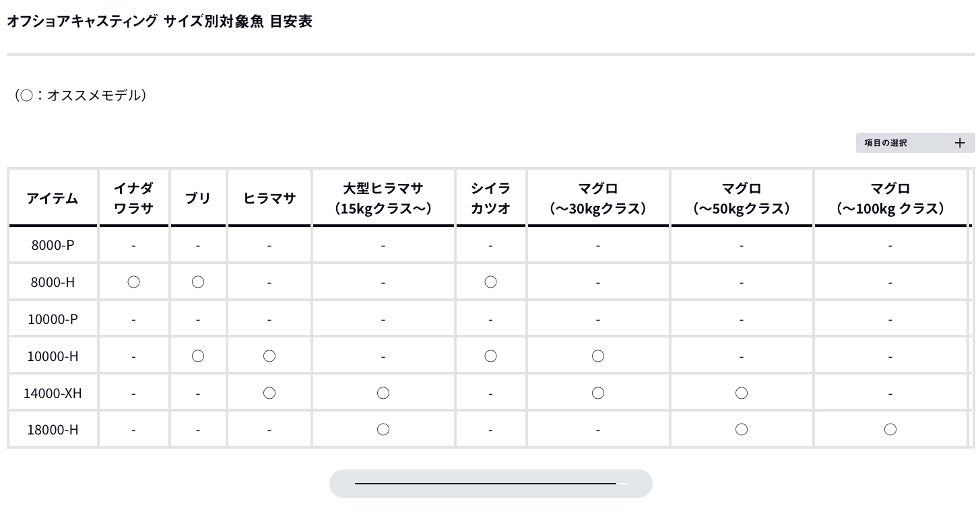Image resolution: width=980 pixels, height=518 pixels.
Task: Select the ブリ column header
Action: [x=198, y=198]
